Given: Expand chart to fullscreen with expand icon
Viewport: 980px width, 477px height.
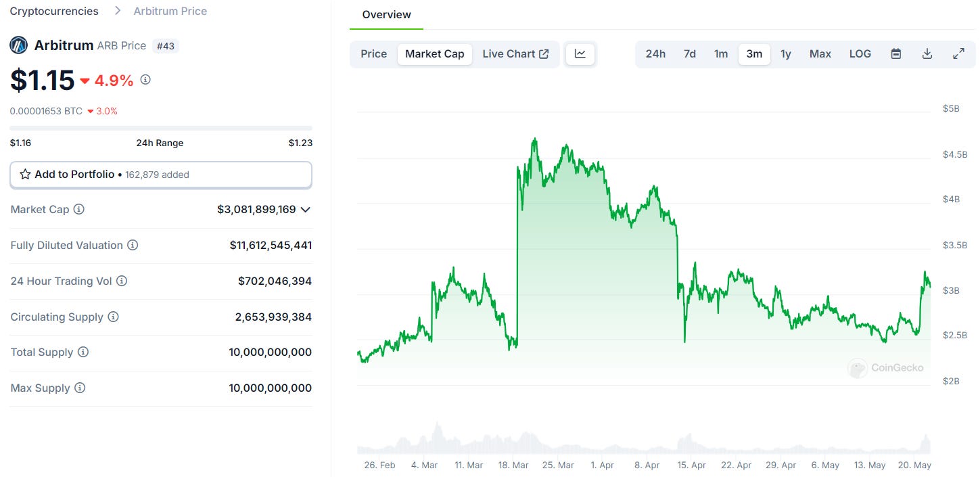Looking at the screenshot, I should pos(959,53).
